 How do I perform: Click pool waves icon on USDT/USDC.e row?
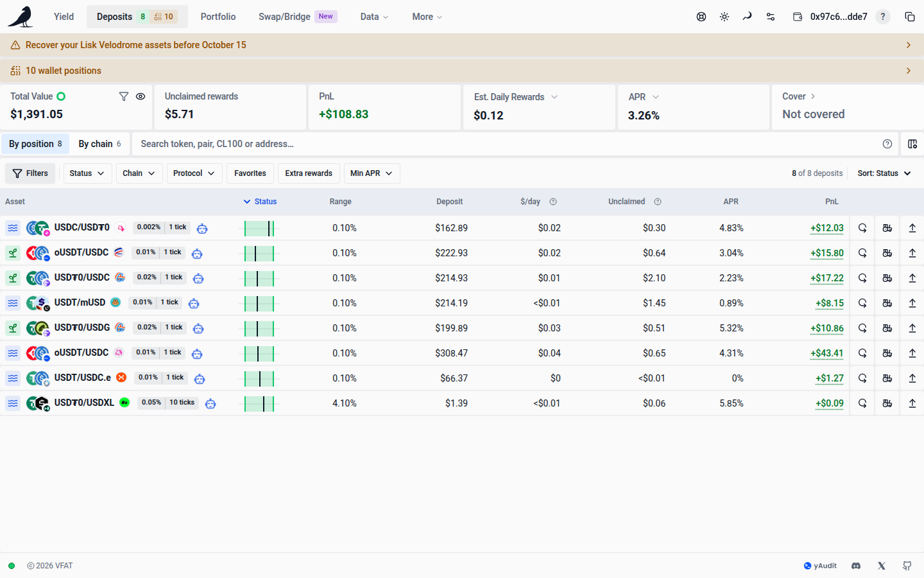pos(13,378)
